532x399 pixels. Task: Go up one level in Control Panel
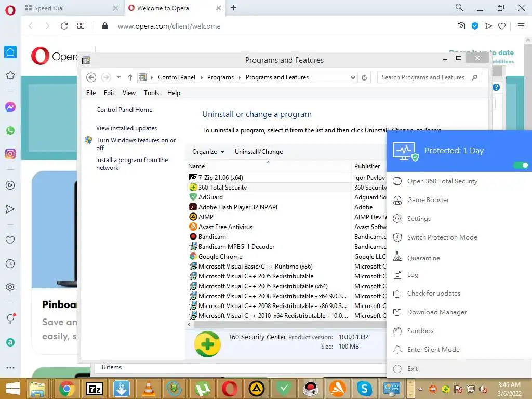(130, 77)
